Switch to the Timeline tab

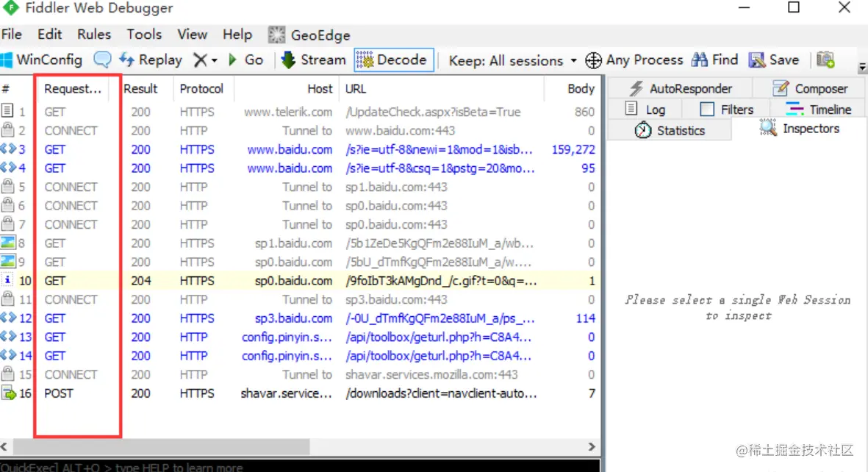pyautogui.click(x=818, y=109)
